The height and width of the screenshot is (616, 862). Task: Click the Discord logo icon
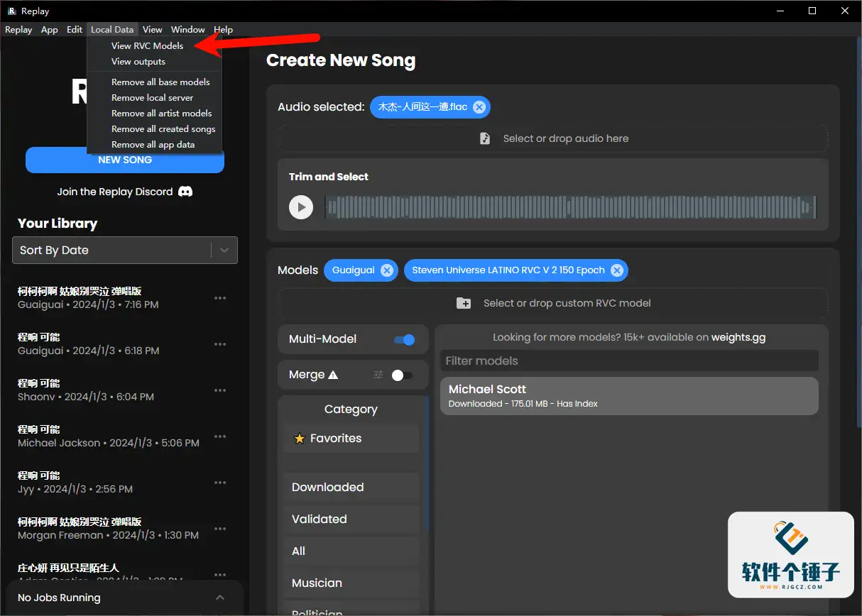point(185,192)
